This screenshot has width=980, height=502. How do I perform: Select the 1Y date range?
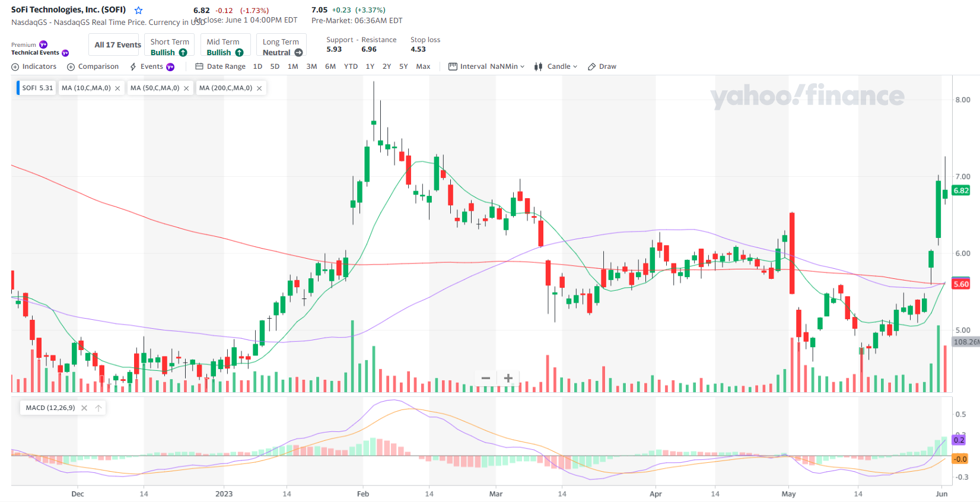[x=370, y=66]
